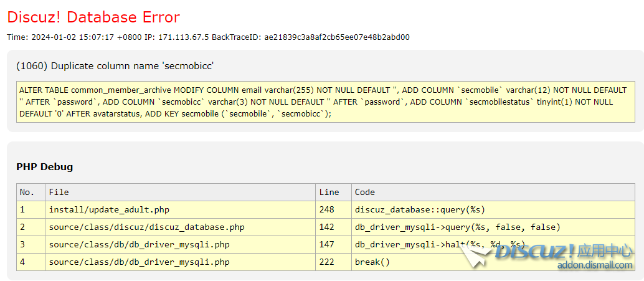644x281 pixels.
Task: Click the "db_driver_mysqli->query(%s, false, false)" code cell
Action: tap(493, 227)
